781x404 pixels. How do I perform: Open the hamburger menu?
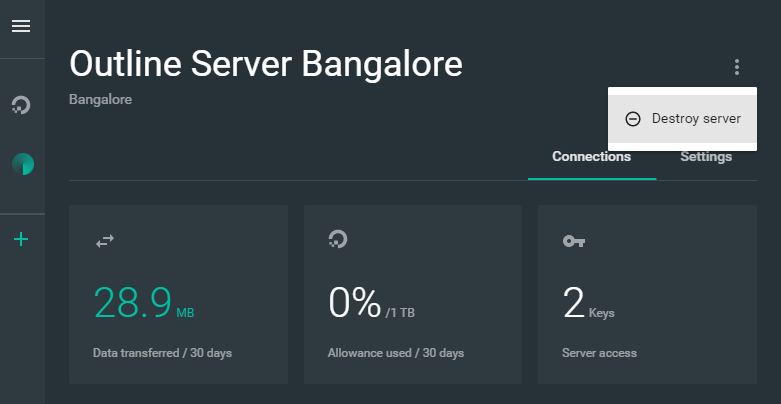coord(21,26)
